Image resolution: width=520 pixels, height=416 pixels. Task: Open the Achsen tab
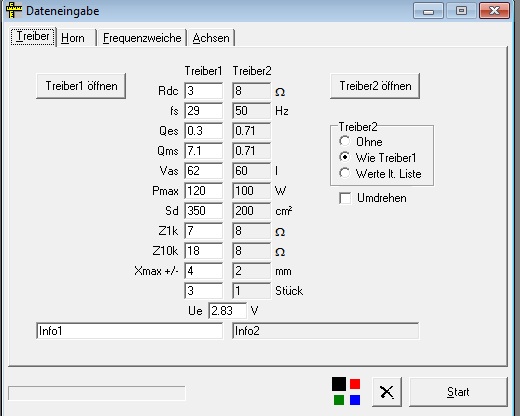tap(211, 38)
